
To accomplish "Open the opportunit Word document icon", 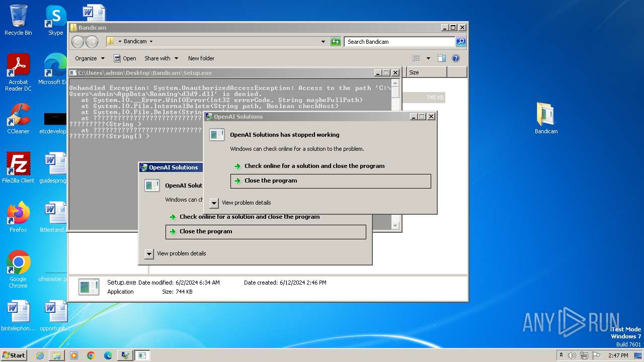I will [55, 315].
